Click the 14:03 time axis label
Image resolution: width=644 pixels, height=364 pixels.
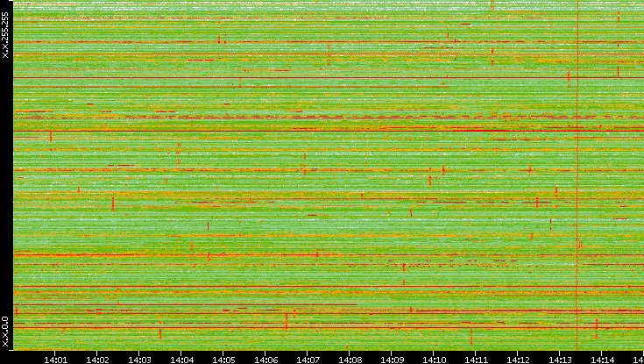pyautogui.click(x=138, y=360)
